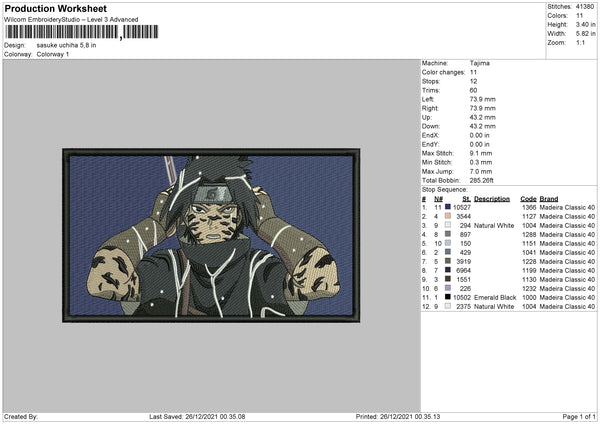Click the 'Description' column header
Screen dimensions: 600x424
point(492,199)
